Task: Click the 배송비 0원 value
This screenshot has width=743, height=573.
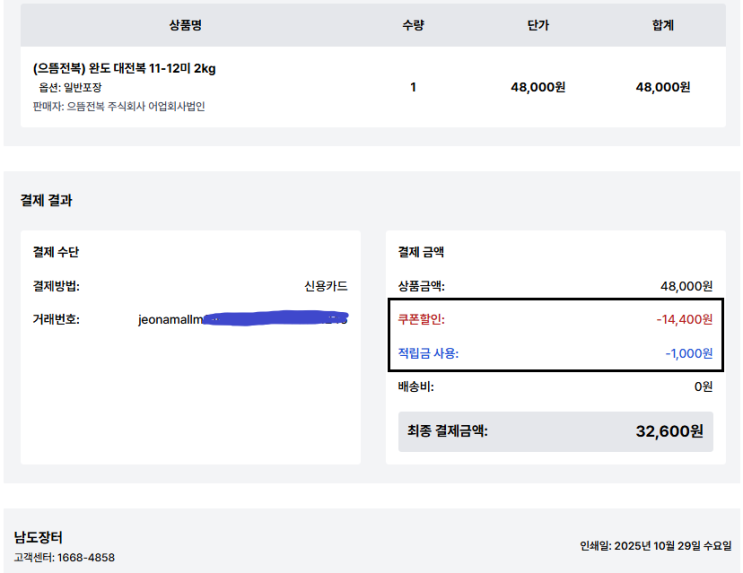Action: (x=703, y=387)
